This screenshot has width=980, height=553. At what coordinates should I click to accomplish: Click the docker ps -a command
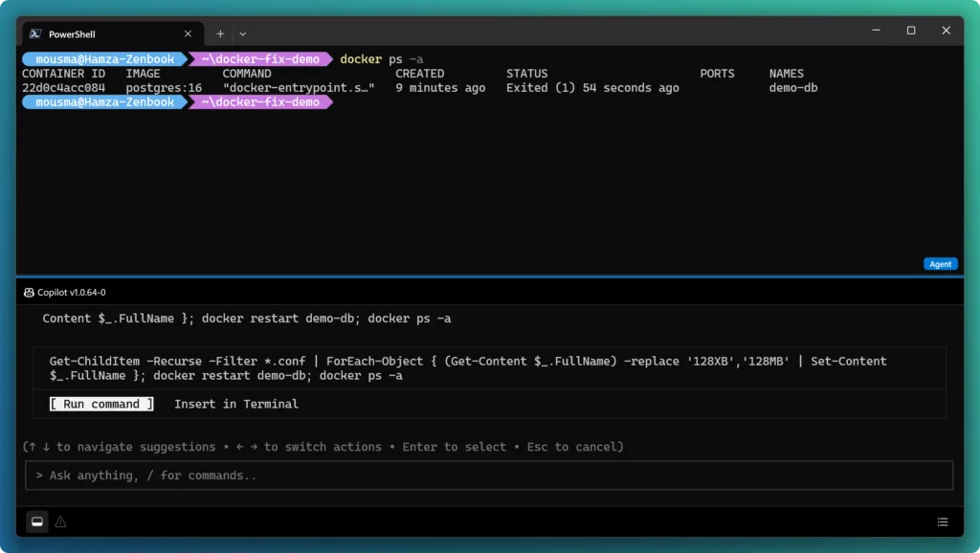(x=381, y=59)
